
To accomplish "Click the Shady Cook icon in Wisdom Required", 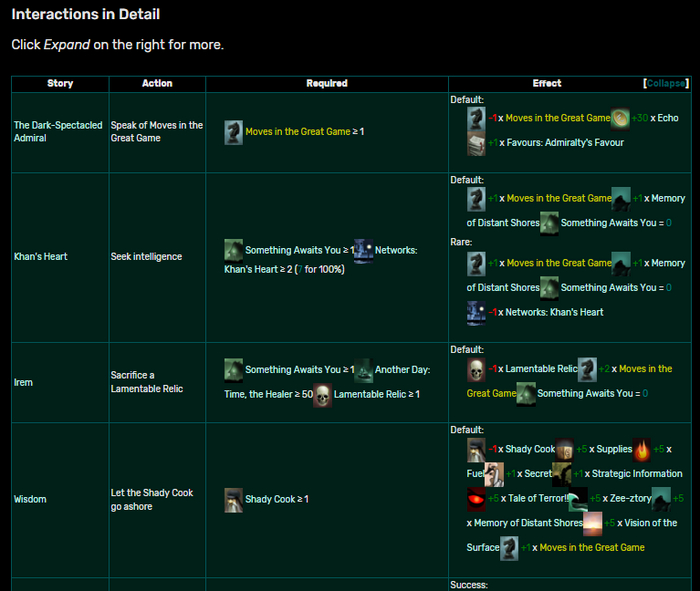I will pos(233,500).
